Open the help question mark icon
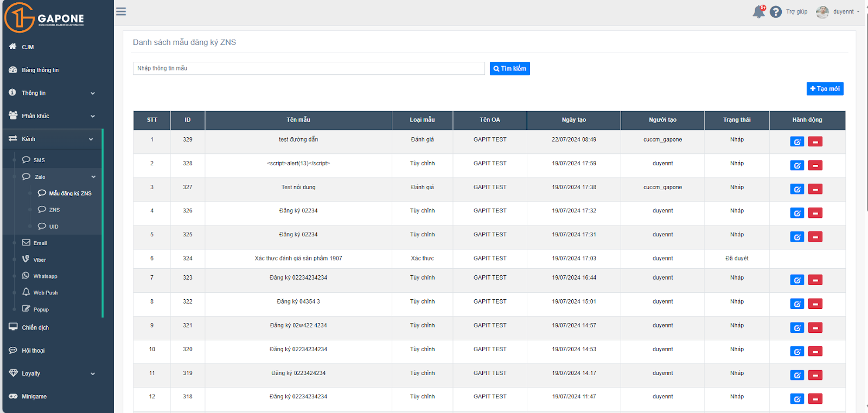 (776, 12)
